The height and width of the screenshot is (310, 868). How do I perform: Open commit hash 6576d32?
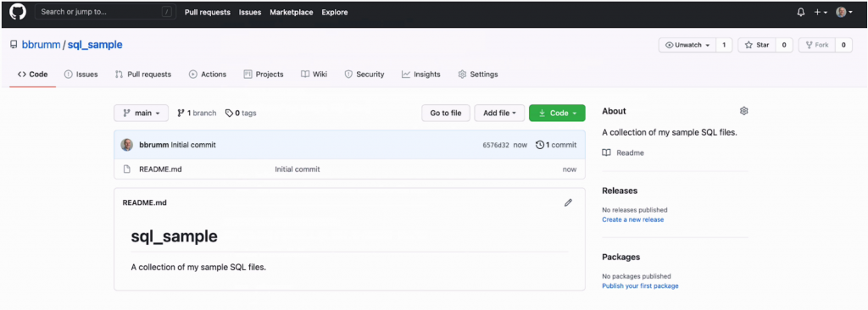[496, 145]
